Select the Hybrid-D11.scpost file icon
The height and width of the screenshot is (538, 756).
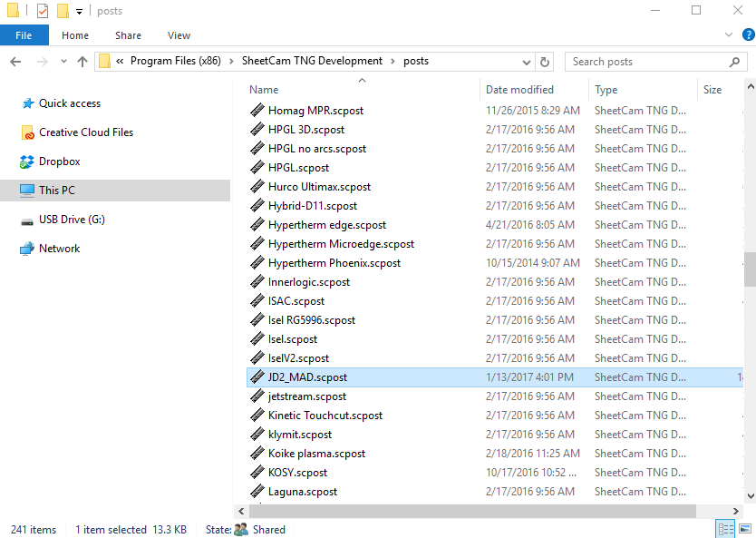pos(257,206)
